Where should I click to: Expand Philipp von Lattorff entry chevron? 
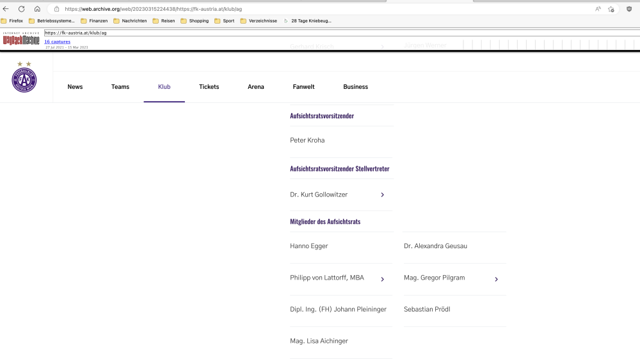pyautogui.click(x=382, y=279)
